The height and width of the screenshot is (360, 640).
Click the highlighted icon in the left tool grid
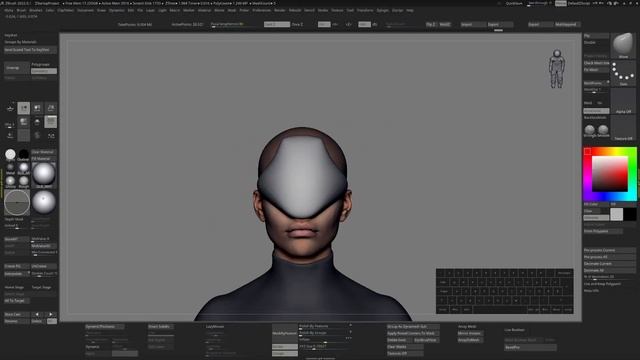[24, 108]
